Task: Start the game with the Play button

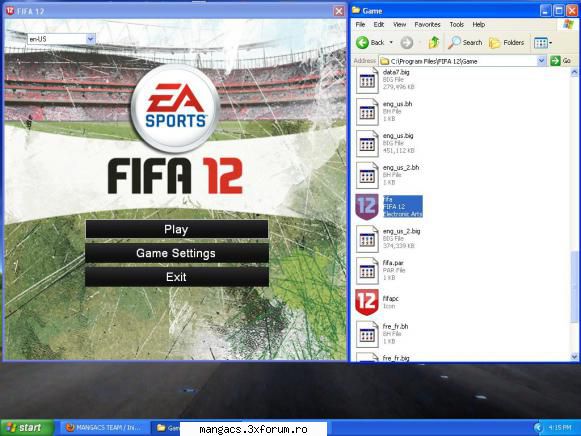Action: coord(177,229)
